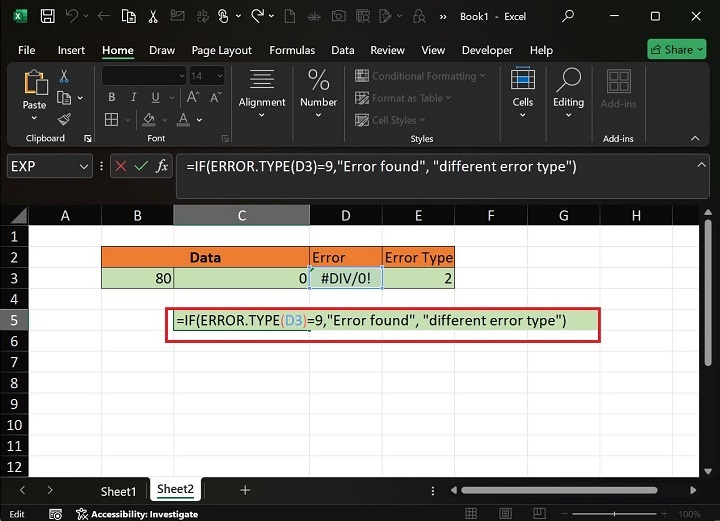The width and height of the screenshot is (720, 521).
Task: Click the Format Painter brush icon
Action: pos(64,119)
